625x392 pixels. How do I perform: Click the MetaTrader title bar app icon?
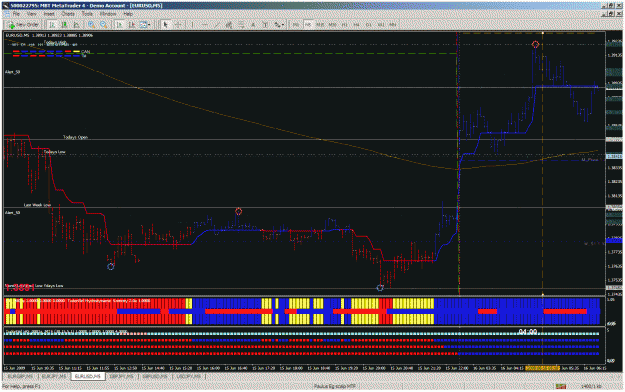5,6
